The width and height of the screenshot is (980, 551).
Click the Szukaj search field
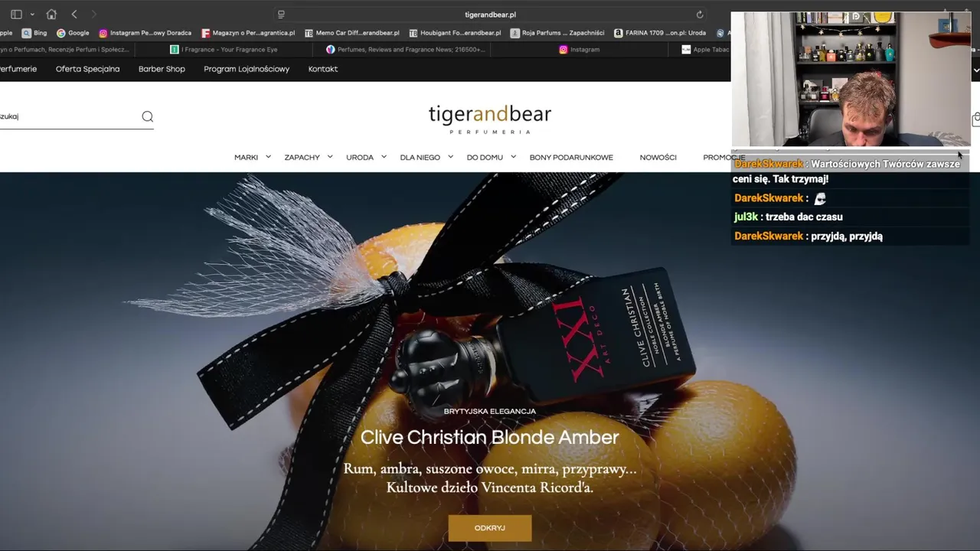(x=67, y=116)
